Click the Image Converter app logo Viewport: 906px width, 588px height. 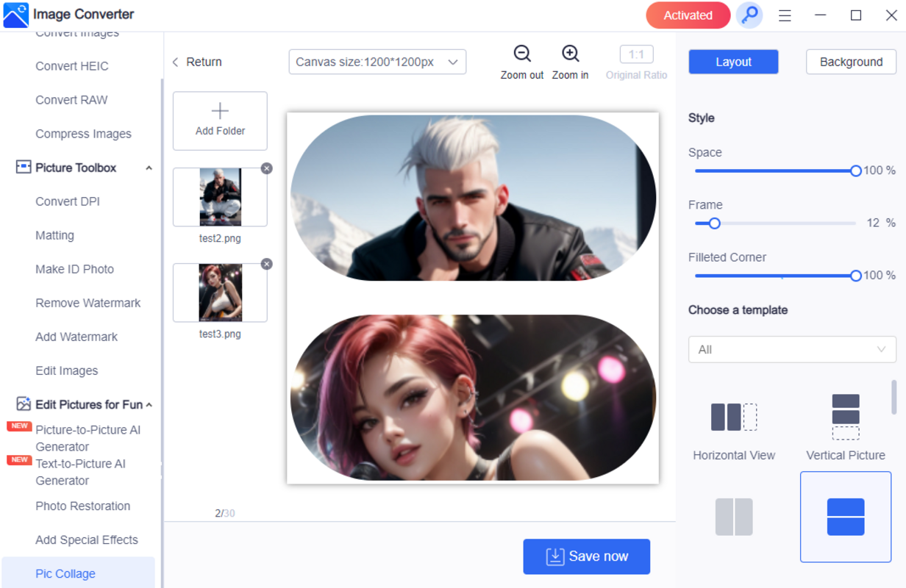(x=15, y=15)
